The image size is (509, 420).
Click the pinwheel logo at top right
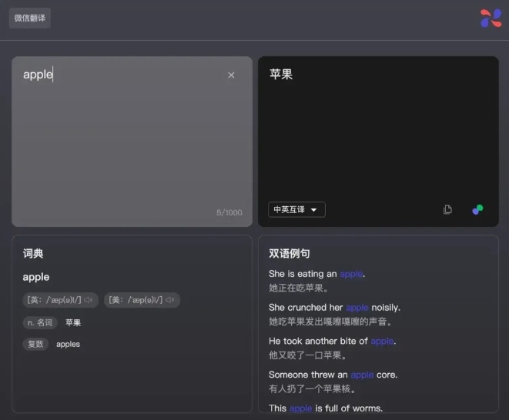point(491,18)
